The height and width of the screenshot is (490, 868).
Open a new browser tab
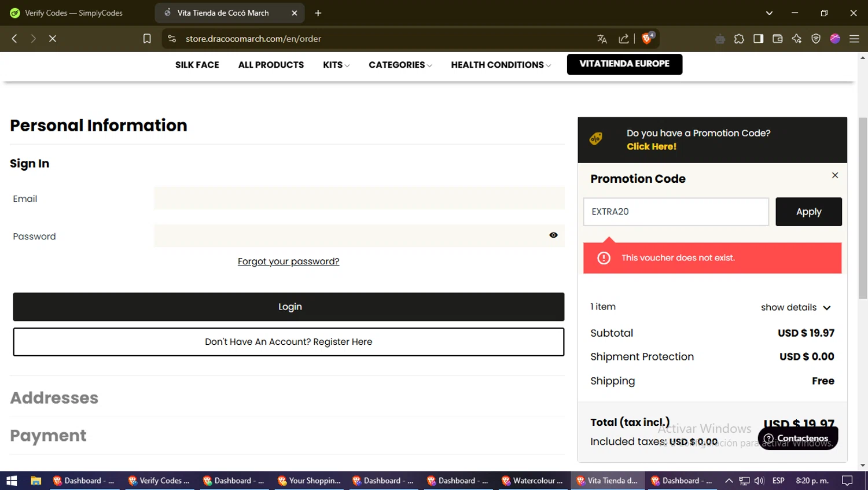(318, 13)
